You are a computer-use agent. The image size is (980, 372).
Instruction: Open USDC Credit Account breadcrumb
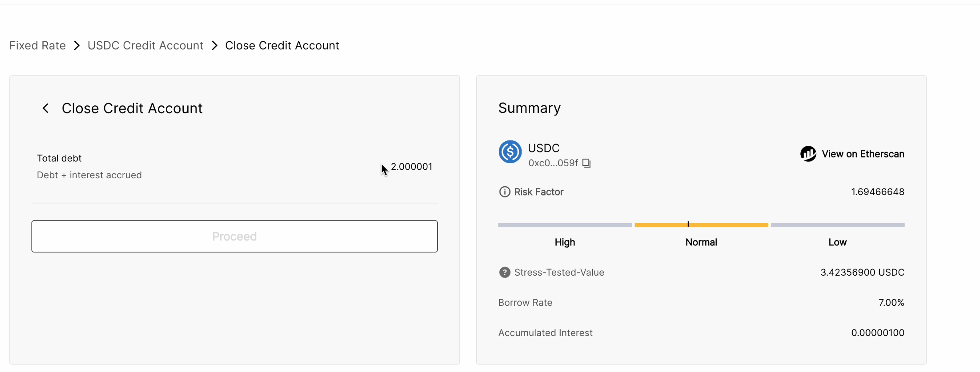coord(145,46)
